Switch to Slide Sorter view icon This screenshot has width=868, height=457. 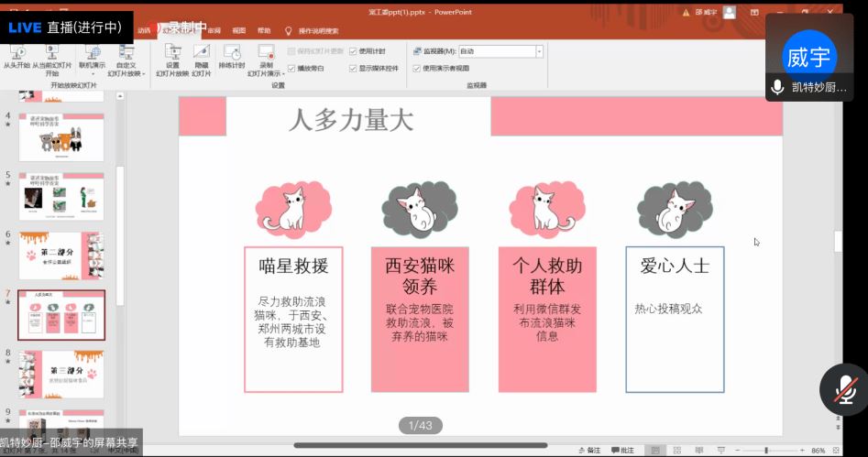(677, 451)
